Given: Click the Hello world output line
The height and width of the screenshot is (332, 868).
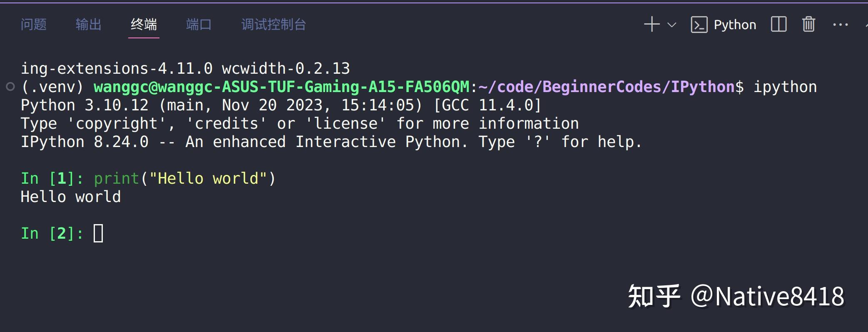Looking at the screenshot, I should coord(71,197).
